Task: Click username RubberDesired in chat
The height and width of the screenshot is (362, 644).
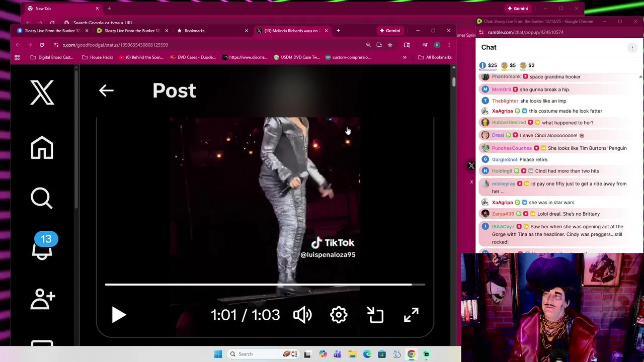Action: [x=509, y=123]
